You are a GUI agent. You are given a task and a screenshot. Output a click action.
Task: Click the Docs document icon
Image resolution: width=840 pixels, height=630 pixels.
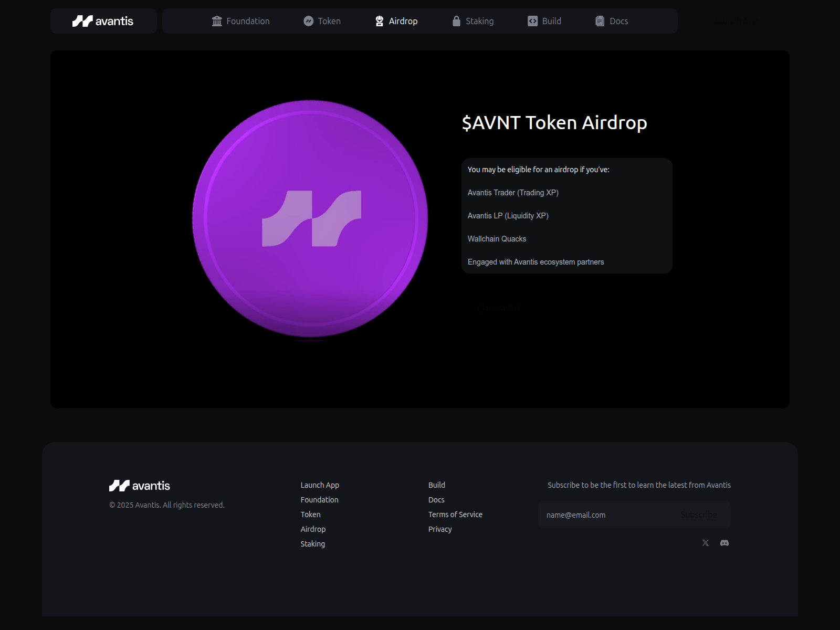[x=600, y=21]
